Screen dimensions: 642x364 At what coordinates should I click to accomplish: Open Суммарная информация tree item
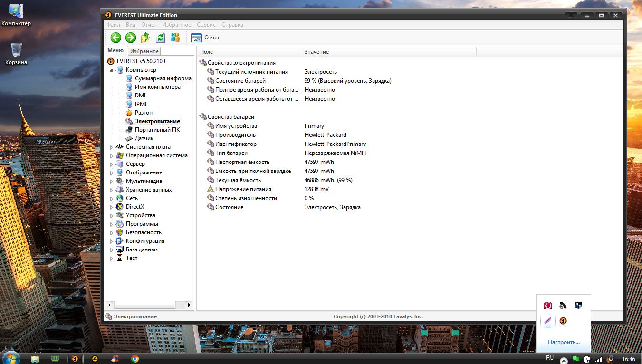pos(163,78)
